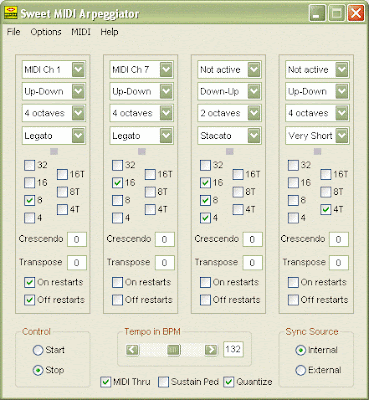The height and width of the screenshot is (400, 369).
Task: Open the Down-Up pattern dropdown
Action: coord(254,91)
